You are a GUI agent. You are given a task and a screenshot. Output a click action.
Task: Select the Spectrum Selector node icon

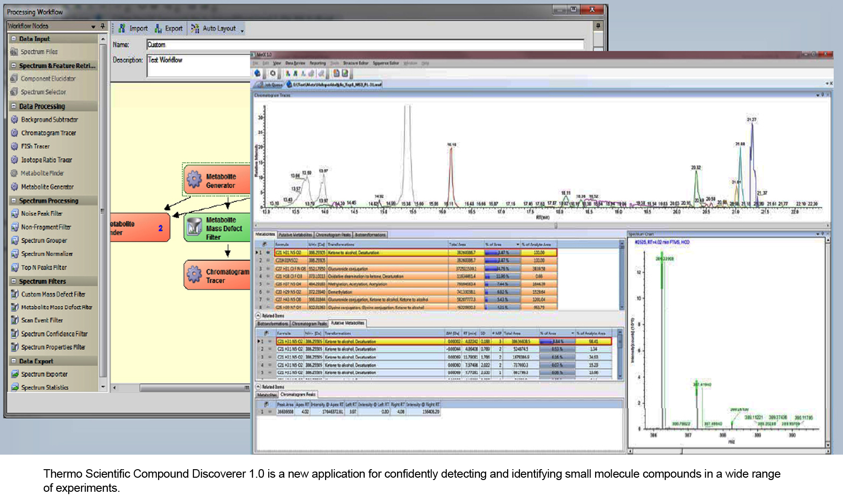tap(14, 92)
